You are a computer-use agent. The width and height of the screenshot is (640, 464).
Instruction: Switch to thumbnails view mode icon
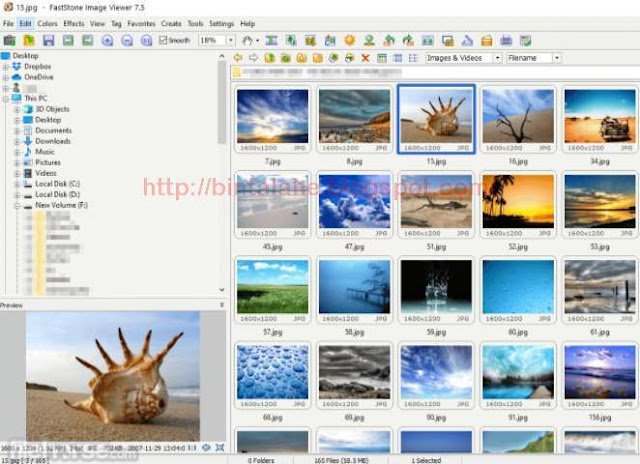pos(382,58)
